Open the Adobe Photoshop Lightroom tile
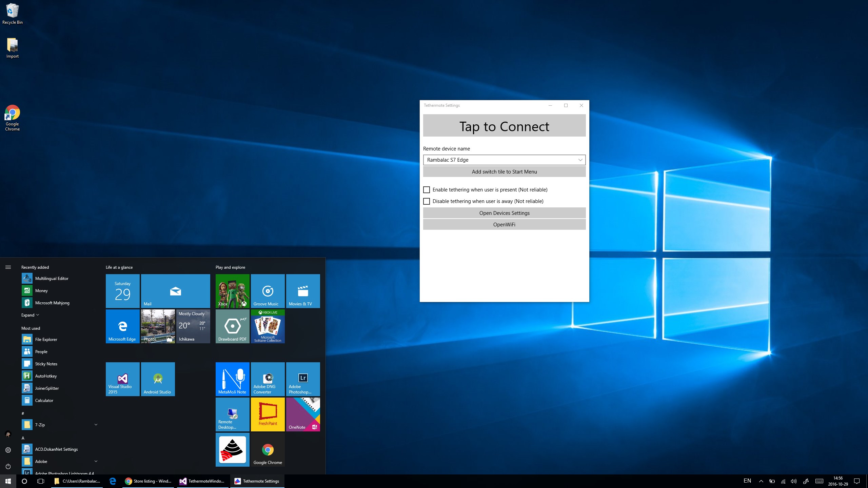The image size is (868, 488). tap(303, 379)
